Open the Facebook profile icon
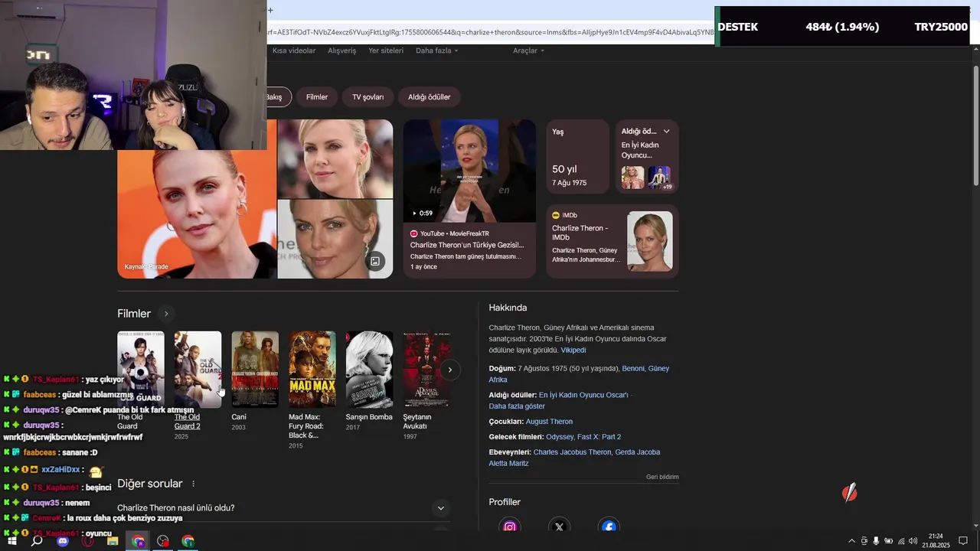Viewport: 980px width, 551px height. (x=609, y=527)
